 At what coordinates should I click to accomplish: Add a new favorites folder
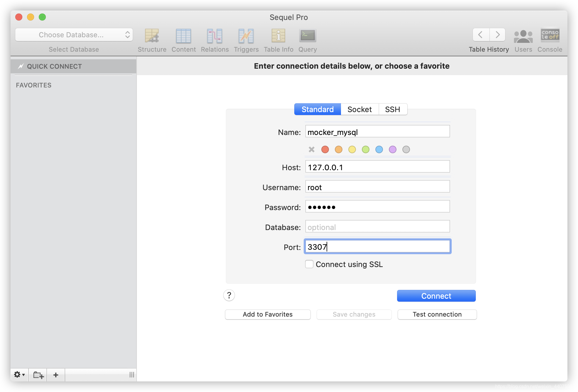[x=38, y=375]
